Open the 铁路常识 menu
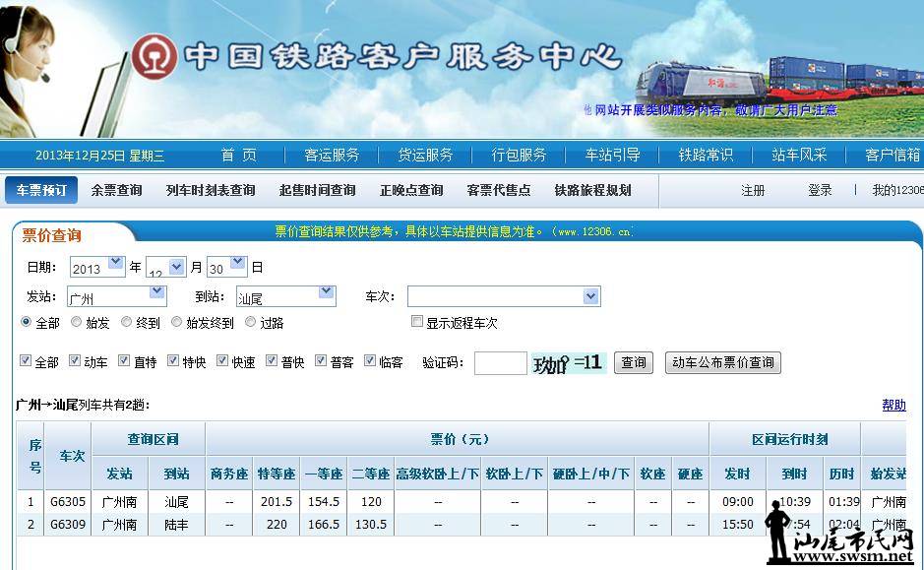Screen dimensions: 924x570 (x=706, y=155)
